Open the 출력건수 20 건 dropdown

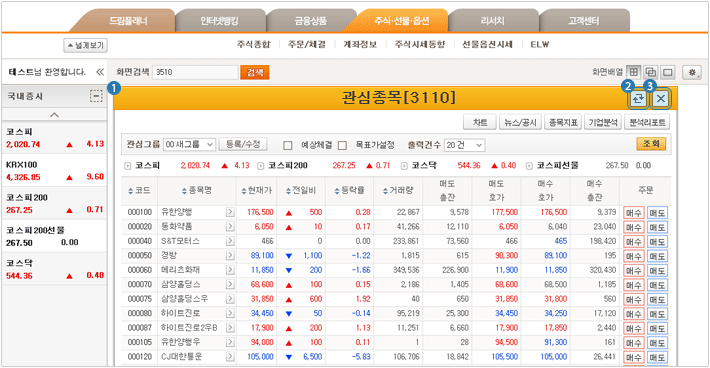click(x=465, y=145)
